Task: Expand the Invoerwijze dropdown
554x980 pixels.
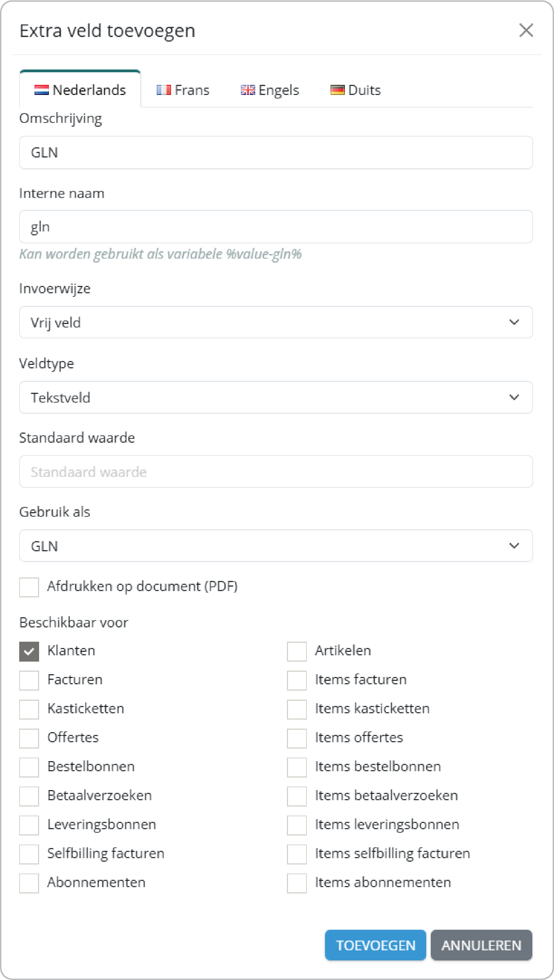Action: tap(276, 322)
